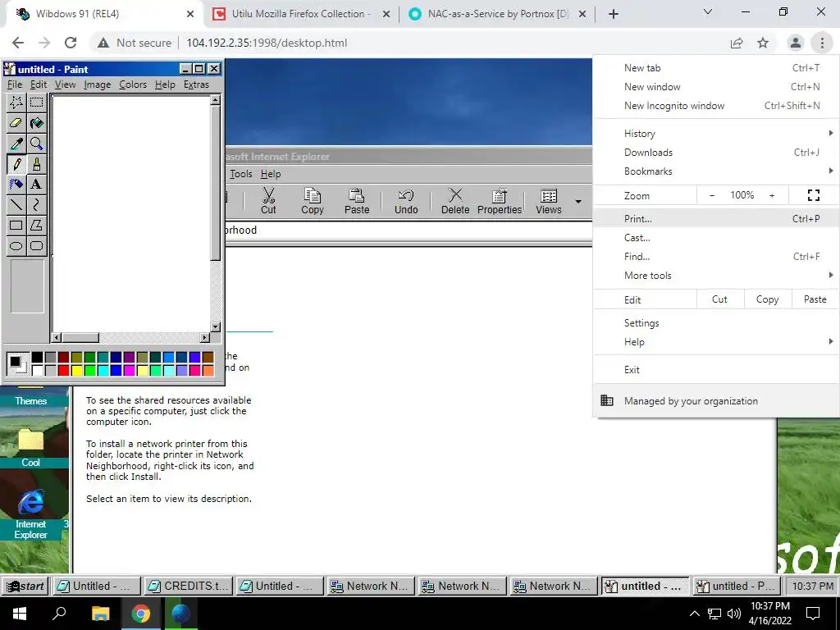
Task: Click Properties in the Explorer toolbar
Action: [x=500, y=201]
